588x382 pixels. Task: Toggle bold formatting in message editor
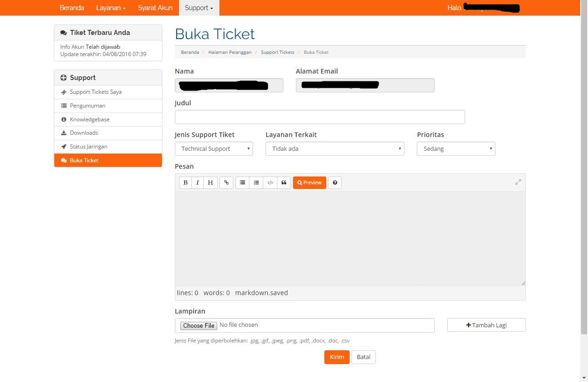pyautogui.click(x=185, y=182)
